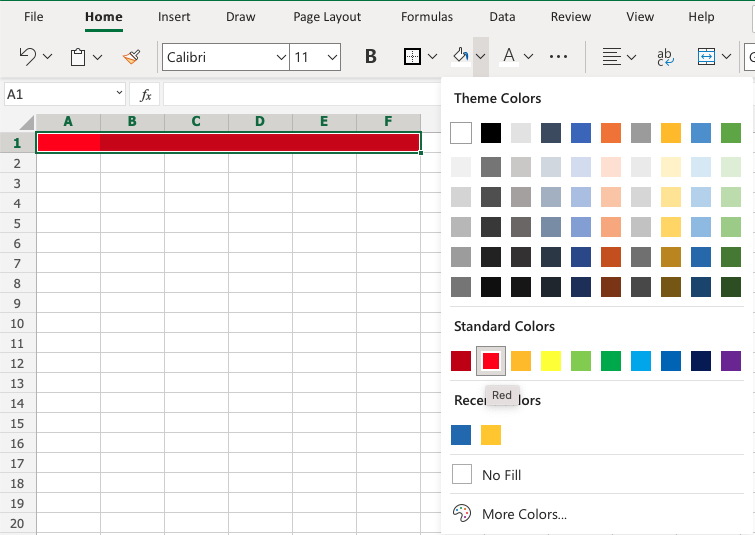Image resolution: width=755 pixels, height=535 pixels.
Task: Select the Format Painter brush
Action: coord(131,57)
